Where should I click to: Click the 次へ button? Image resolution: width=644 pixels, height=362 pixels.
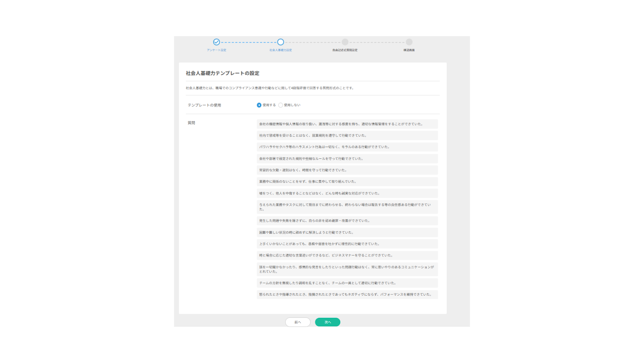click(327, 322)
